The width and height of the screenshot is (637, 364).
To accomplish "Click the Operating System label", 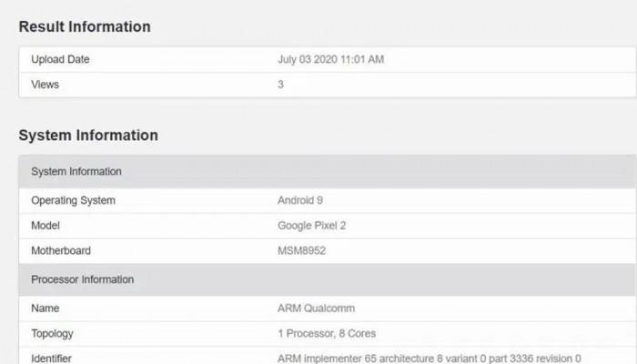I will [x=73, y=201].
